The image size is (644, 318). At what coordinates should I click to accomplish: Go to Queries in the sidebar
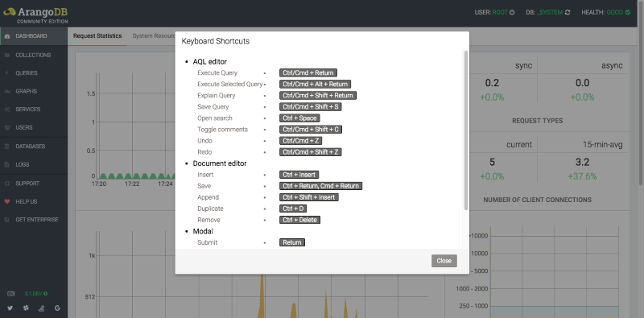(x=34, y=73)
